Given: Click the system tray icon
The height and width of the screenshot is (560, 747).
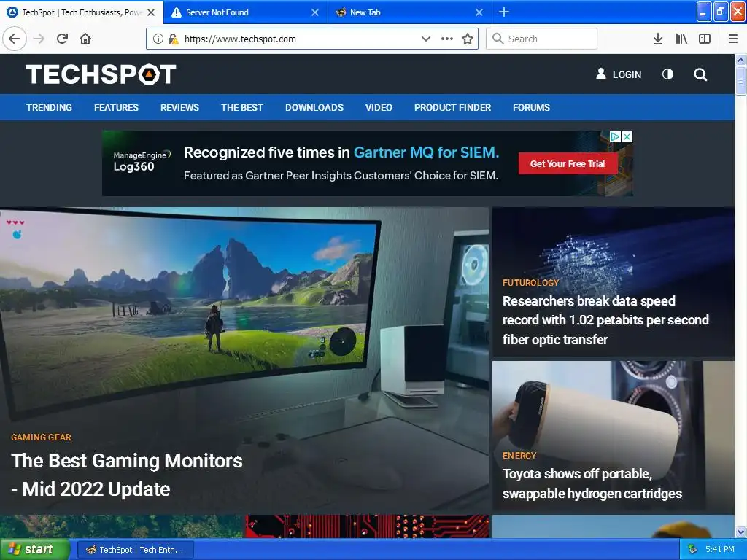Looking at the screenshot, I should point(692,550).
